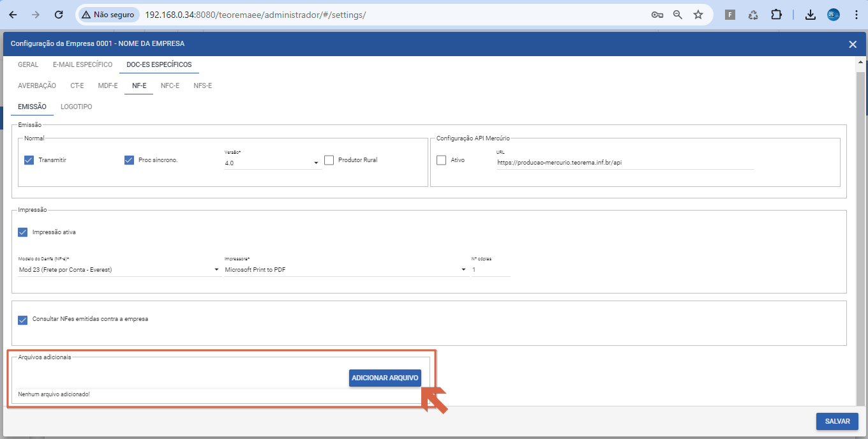Open the NFC-E sub-tab
868x439 pixels.
(170, 86)
